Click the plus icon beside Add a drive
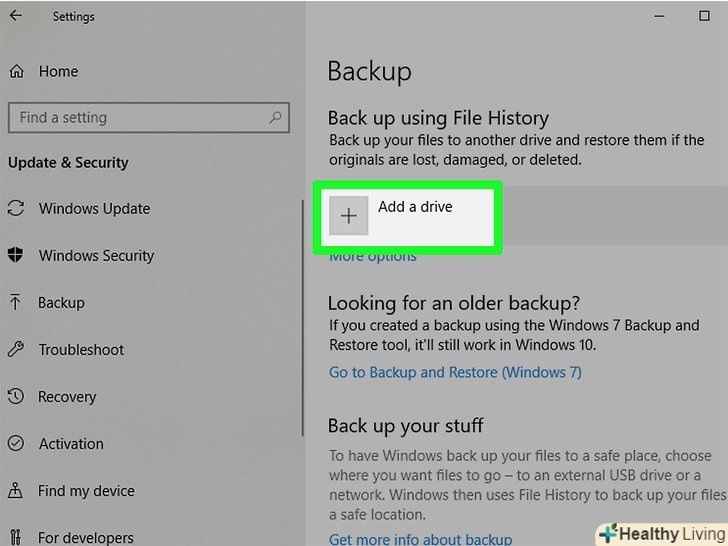The image size is (728, 546). [x=348, y=216]
